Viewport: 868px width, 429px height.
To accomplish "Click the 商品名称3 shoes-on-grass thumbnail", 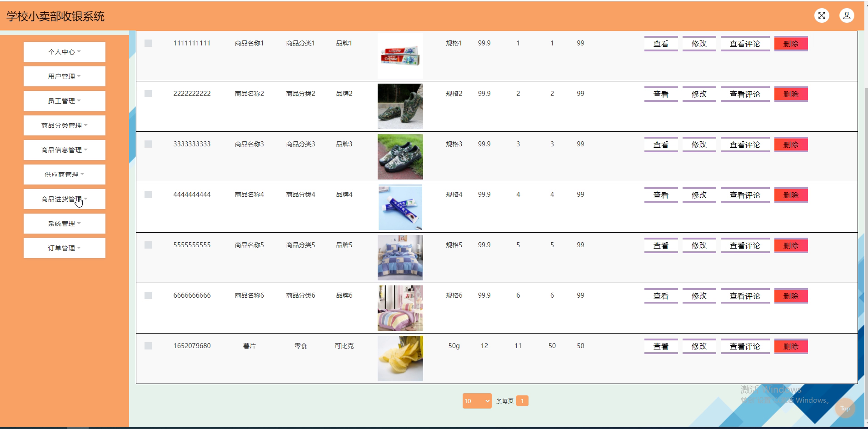I will [x=400, y=157].
